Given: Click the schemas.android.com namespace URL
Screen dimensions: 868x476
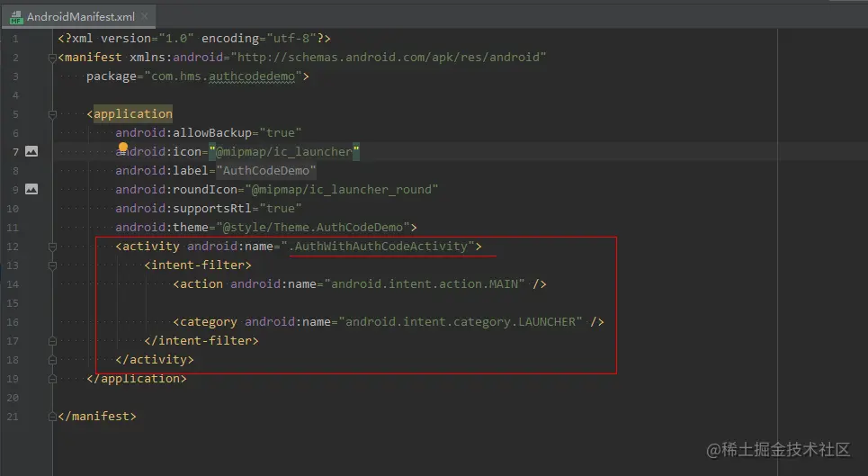Looking at the screenshot, I should click(389, 57).
